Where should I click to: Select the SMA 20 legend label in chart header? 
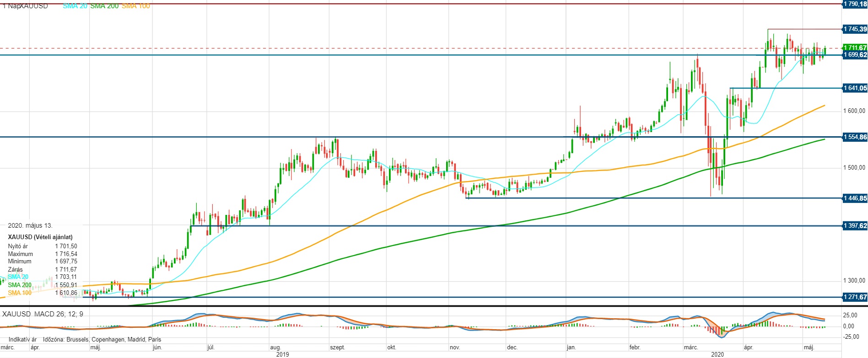coord(75,6)
